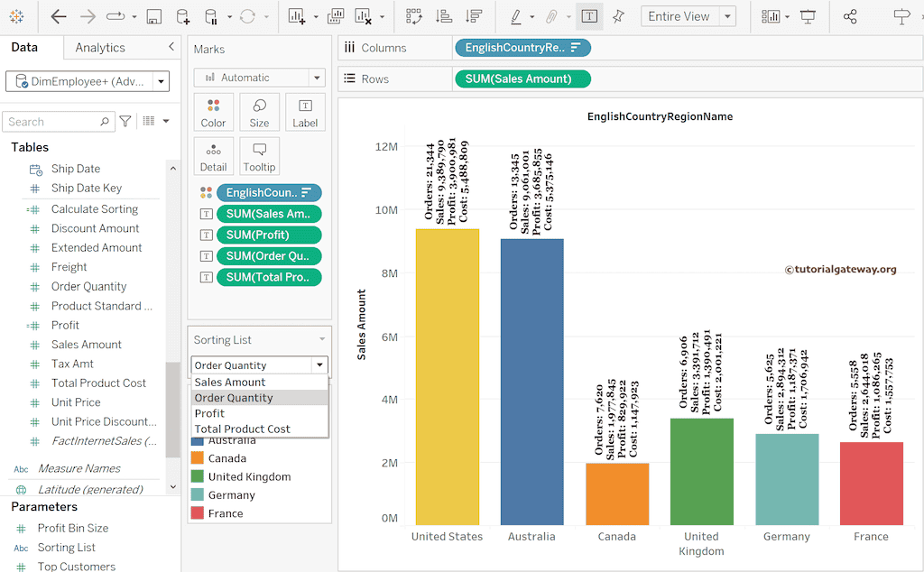The image size is (924, 572).
Task: Click the Canada orange legend swatch
Action: point(198,458)
